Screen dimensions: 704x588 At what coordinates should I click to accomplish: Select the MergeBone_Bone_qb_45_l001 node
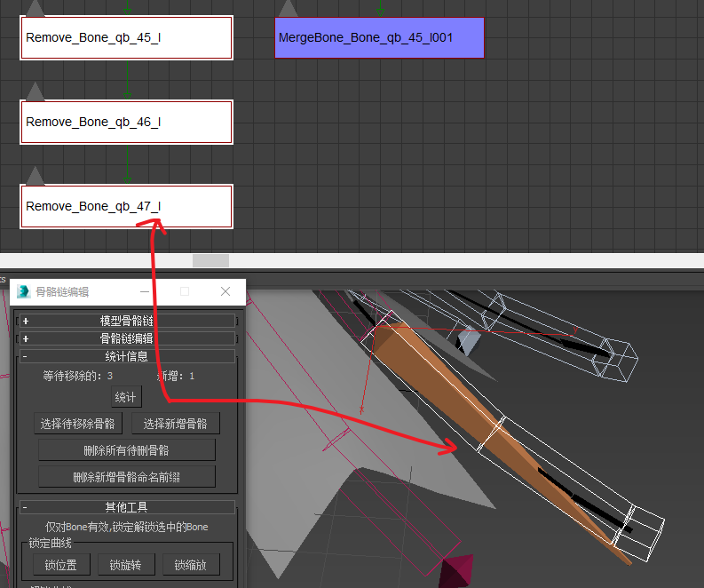pos(379,37)
